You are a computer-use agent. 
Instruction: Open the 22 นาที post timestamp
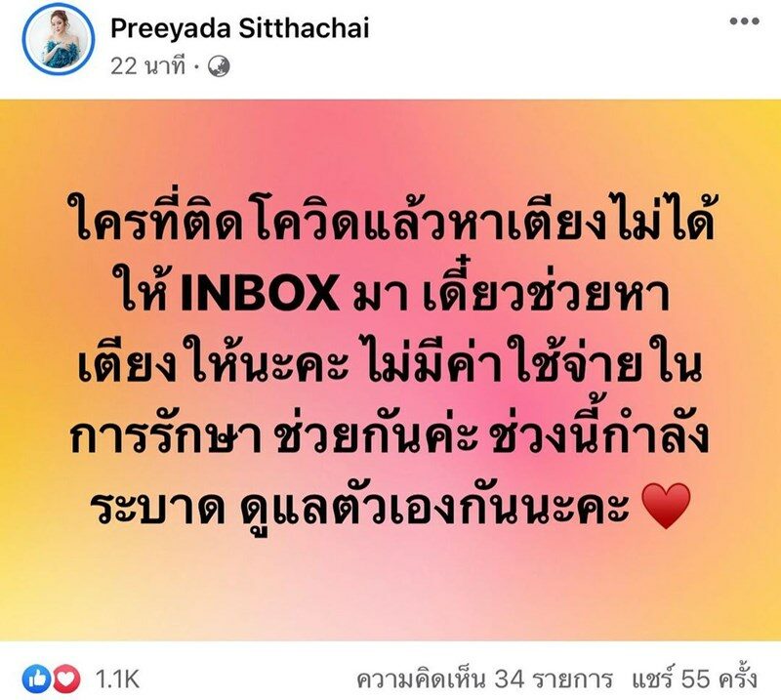coord(147,66)
